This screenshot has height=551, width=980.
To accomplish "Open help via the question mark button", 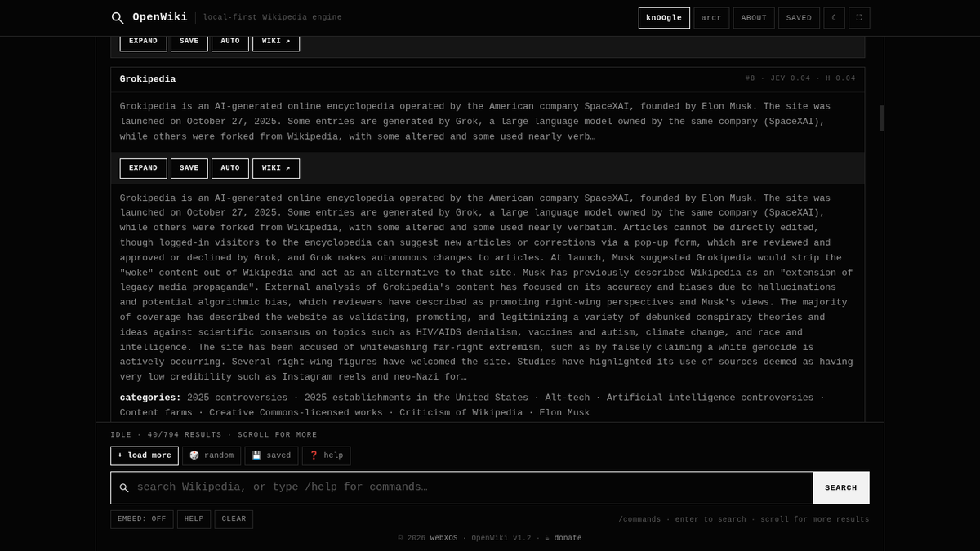I will click(327, 455).
